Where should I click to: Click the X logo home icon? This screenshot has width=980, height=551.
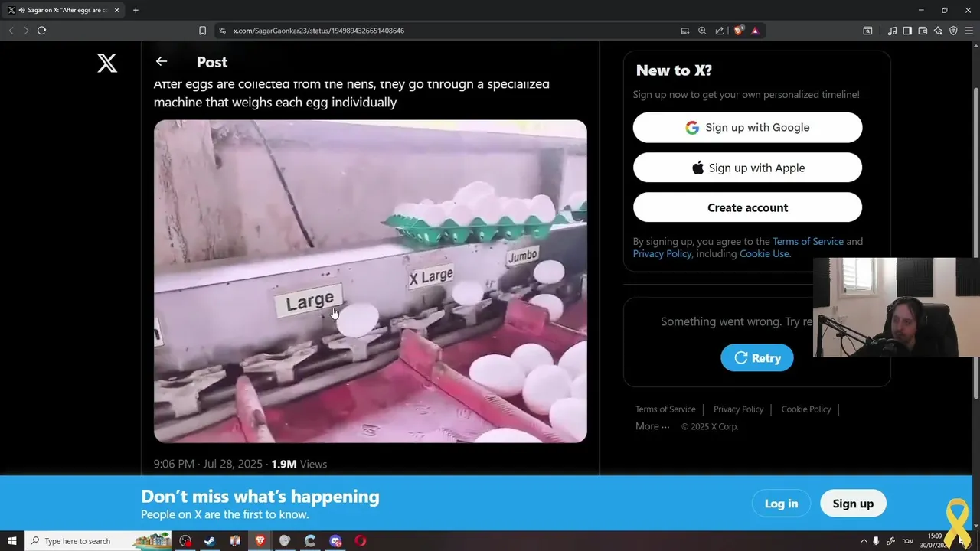[x=107, y=63]
